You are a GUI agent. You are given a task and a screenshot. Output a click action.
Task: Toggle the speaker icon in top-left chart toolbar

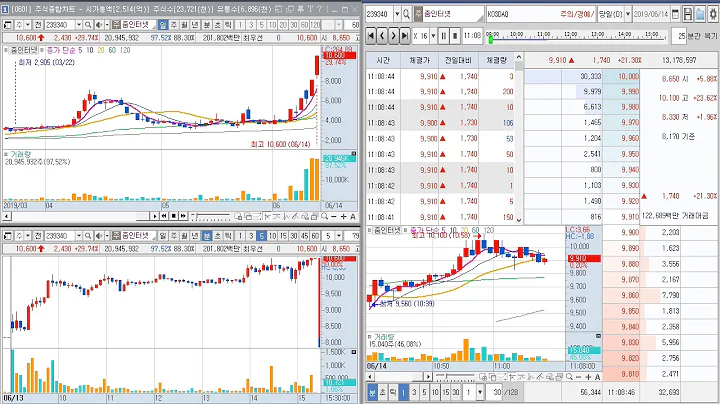click(x=99, y=25)
